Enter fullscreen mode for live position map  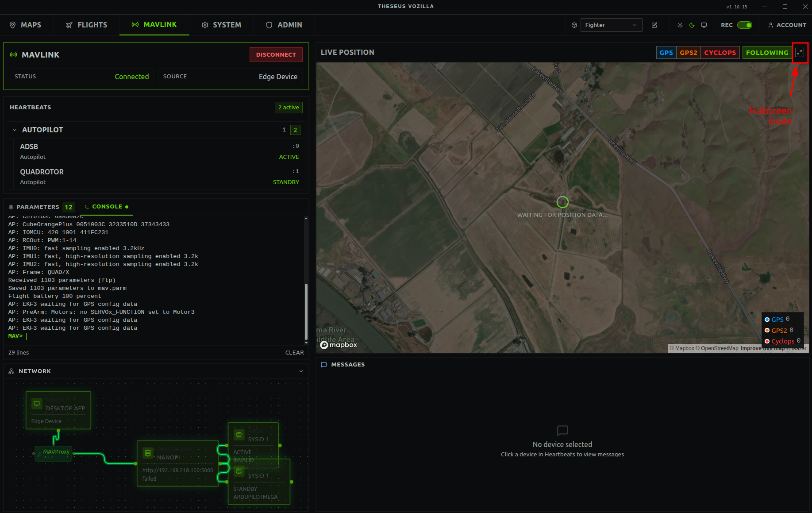click(800, 53)
